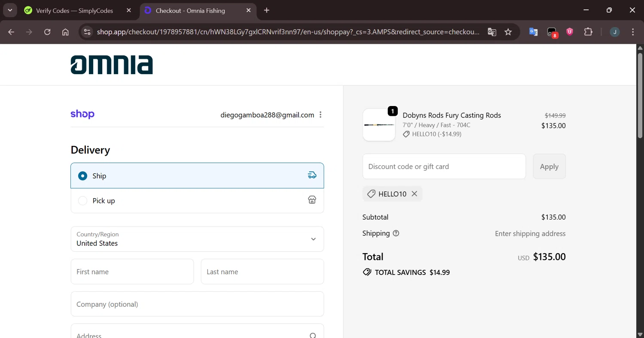Open the Chrome profile J avatar
644x338 pixels.
pyautogui.click(x=615, y=32)
